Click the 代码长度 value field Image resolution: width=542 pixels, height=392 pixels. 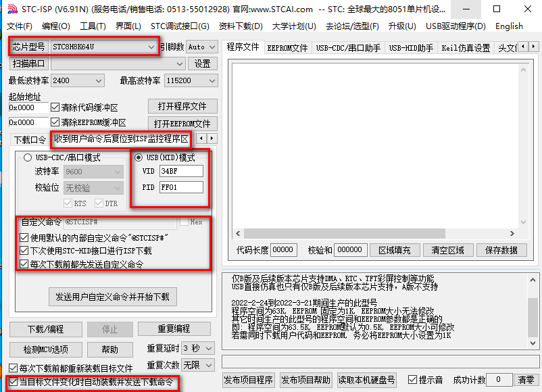(283, 250)
